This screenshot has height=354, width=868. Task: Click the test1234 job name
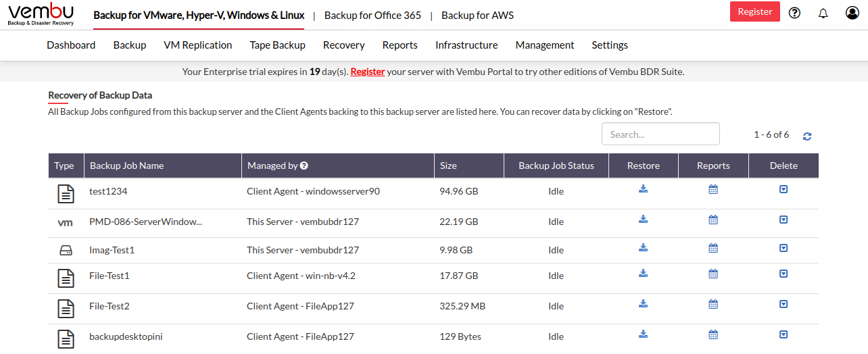point(108,191)
